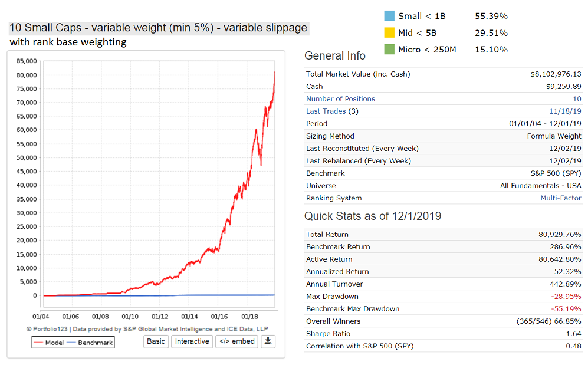
Task: Click the Correlation with S&P 500 (SPY) label
Action: 360,346
